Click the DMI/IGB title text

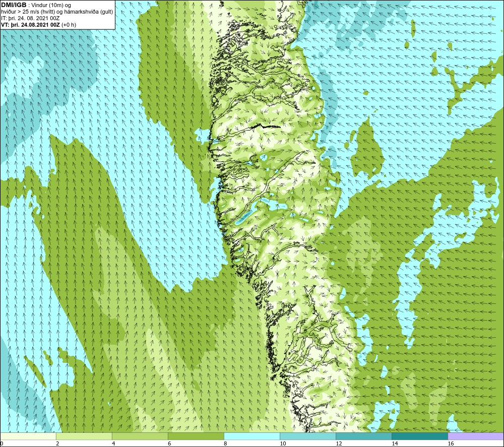pyautogui.click(x=14, y=5)
